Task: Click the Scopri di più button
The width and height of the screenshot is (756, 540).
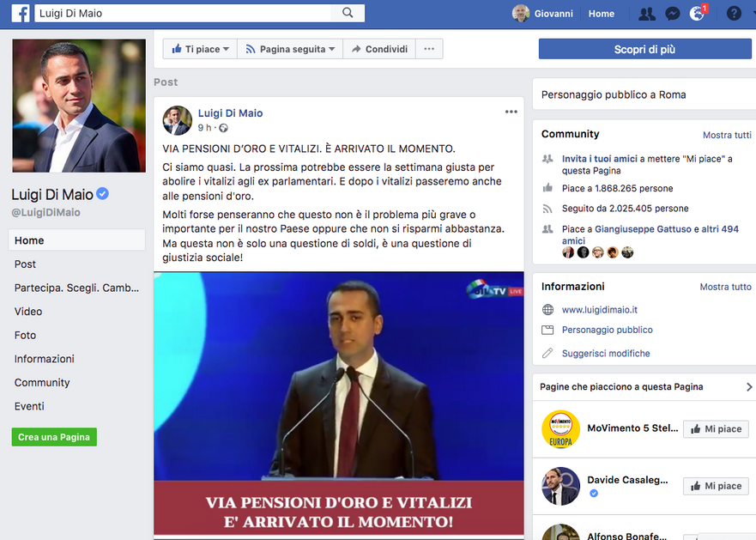Action: (644, 49)
